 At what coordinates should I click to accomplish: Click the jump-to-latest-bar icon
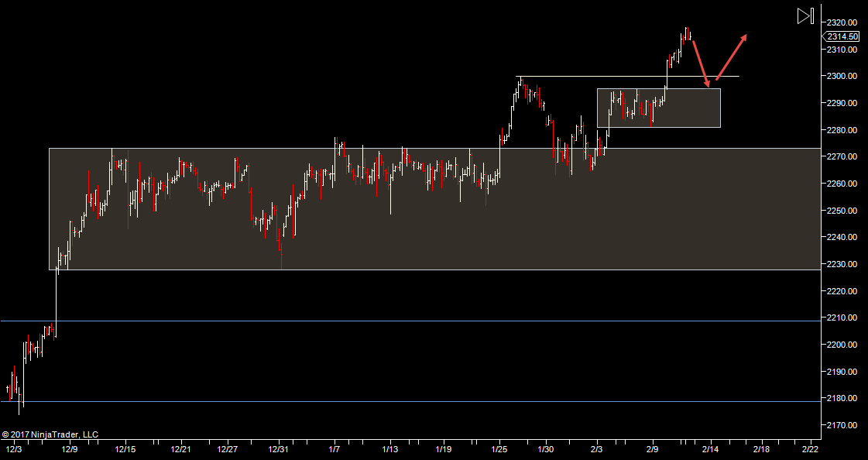tap(805, 15)
